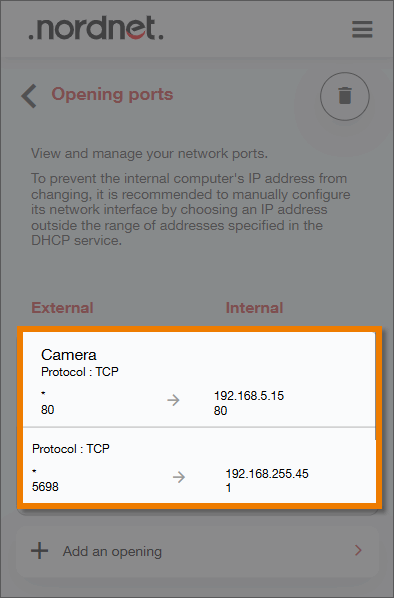Click the trash delete icon
This screenshot has width=394, height=598.
coord(345,96)
